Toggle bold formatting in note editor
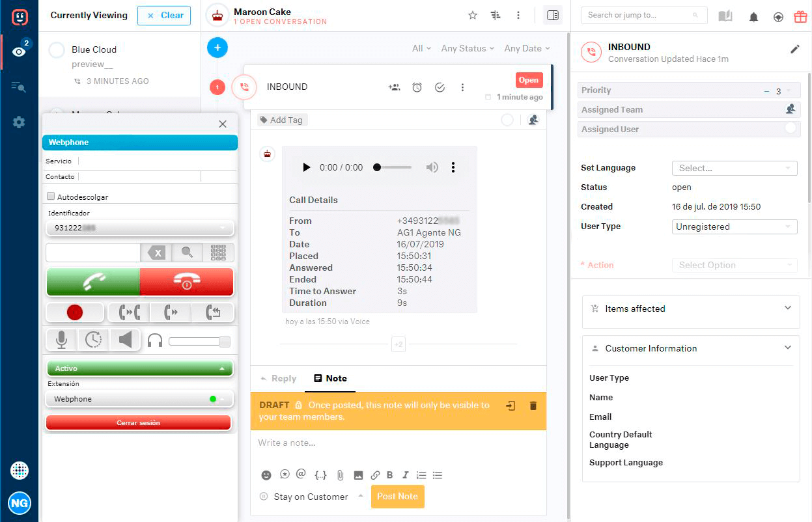The width and height of the screenshot is (812, 522). click(x=390, y=475)
